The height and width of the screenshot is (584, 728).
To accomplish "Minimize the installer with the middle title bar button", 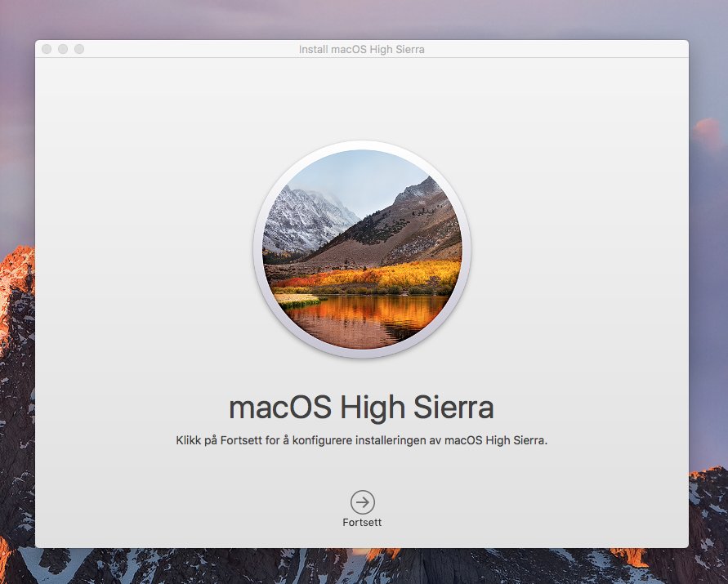I will coord(63,49).
